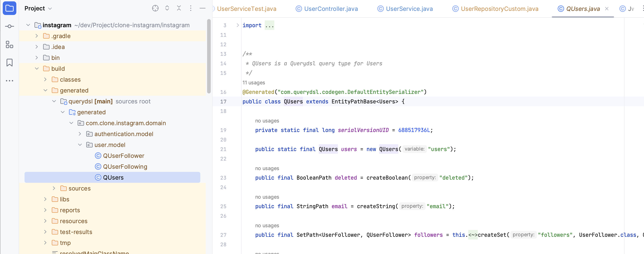Click the Project panel vertical scrollbar

tap(209, 56)
